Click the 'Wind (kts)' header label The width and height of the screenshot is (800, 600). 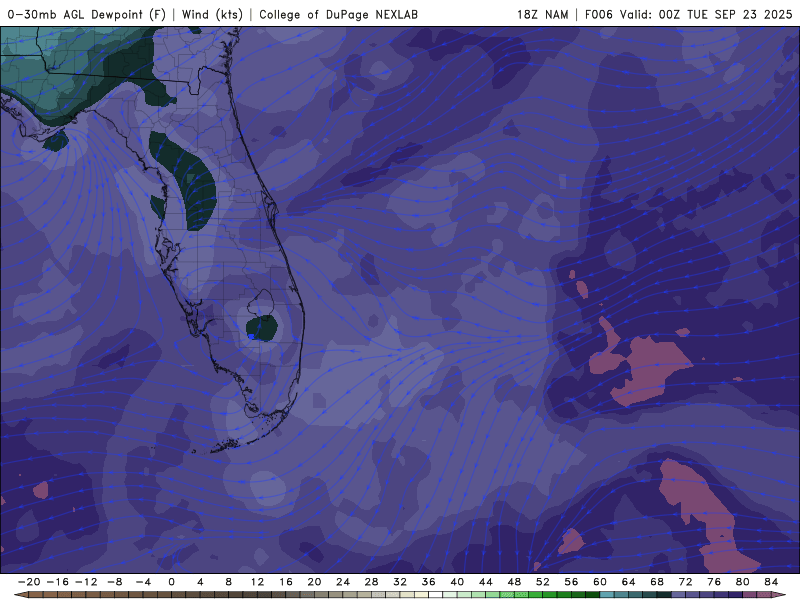pos(212,14)
